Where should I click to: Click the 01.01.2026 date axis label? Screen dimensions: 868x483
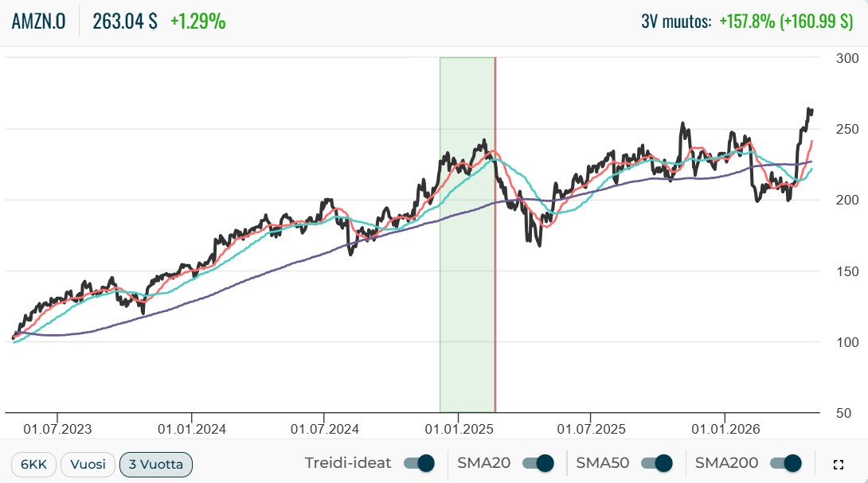pyautogui.click(x=725, y=429)
